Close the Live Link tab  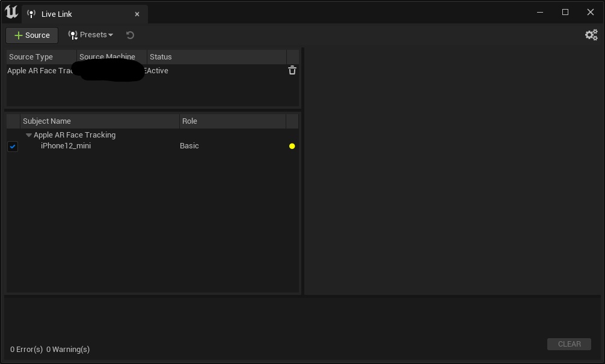(x=137, y=14)
